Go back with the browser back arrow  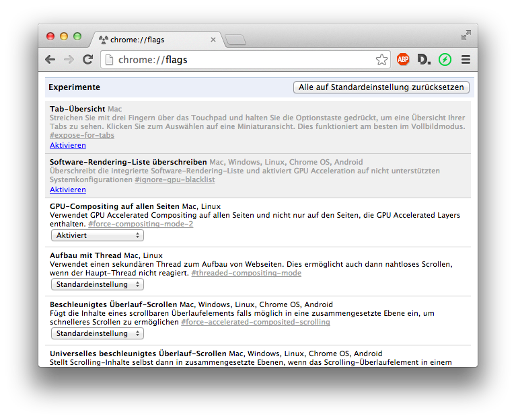(50, 60)
